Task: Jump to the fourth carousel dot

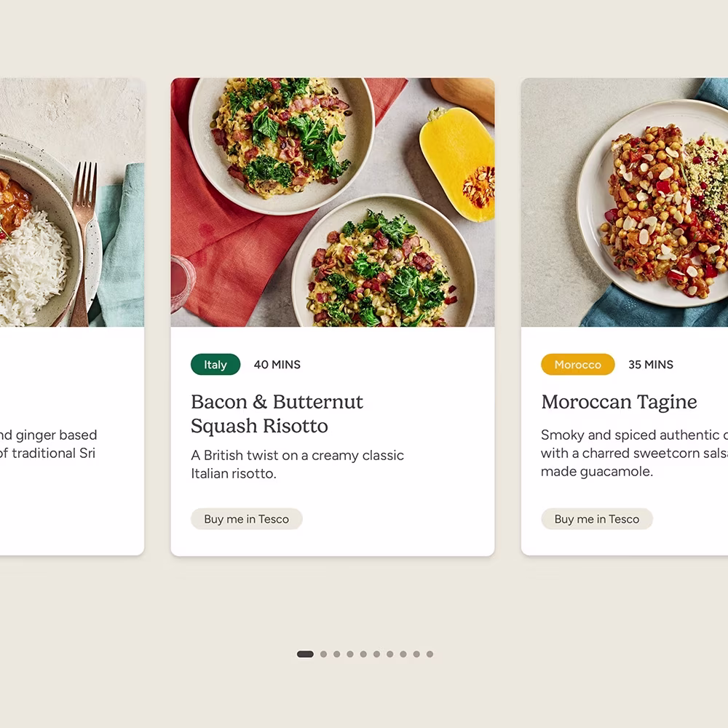Action: [x=350, y=654]
